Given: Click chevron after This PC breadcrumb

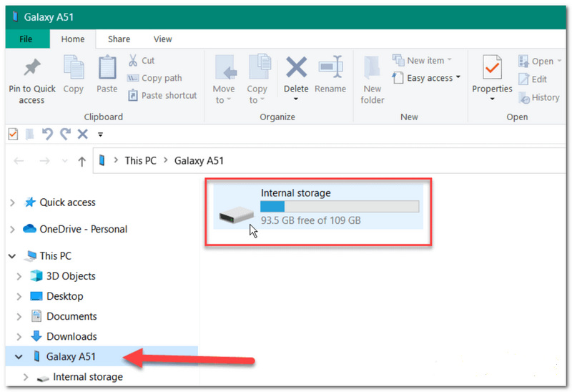Looking at the screenshot, I should tap(166, 160).
